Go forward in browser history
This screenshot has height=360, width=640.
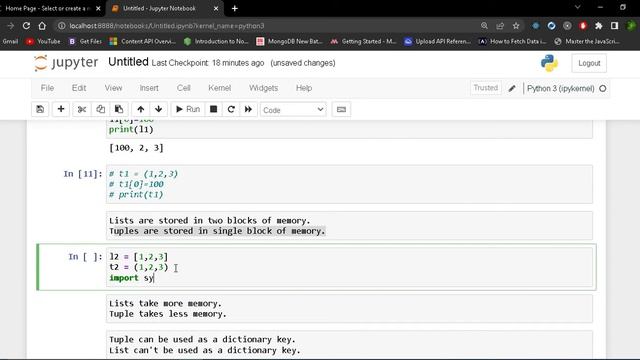point(11,26)
